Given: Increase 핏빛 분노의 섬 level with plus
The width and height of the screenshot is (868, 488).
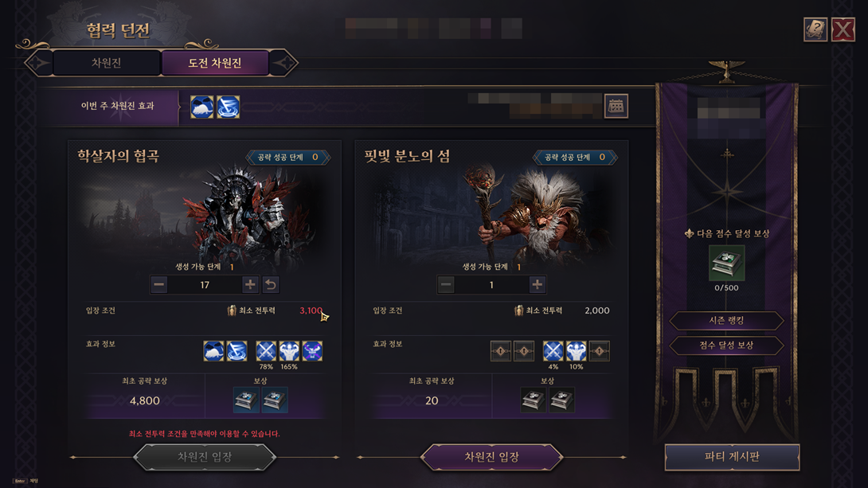Looking at the screenshot, I should pos(537,285).
